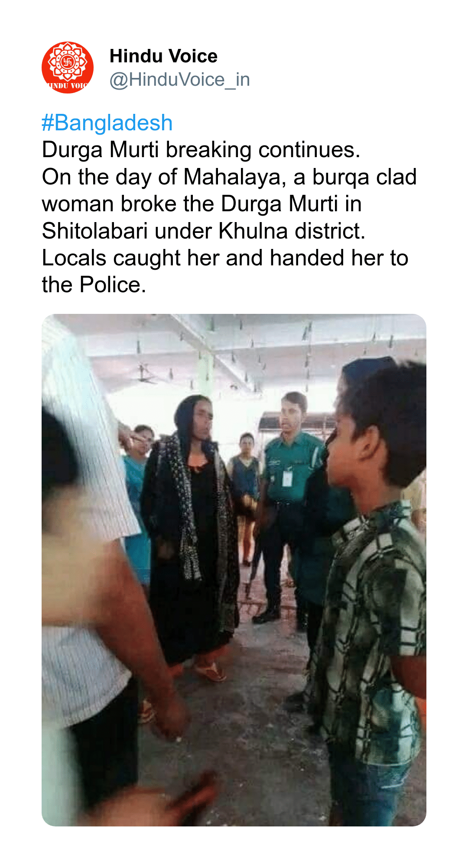
Task: Open the #Bangladesh hashtag
Action: click(107, 123)
